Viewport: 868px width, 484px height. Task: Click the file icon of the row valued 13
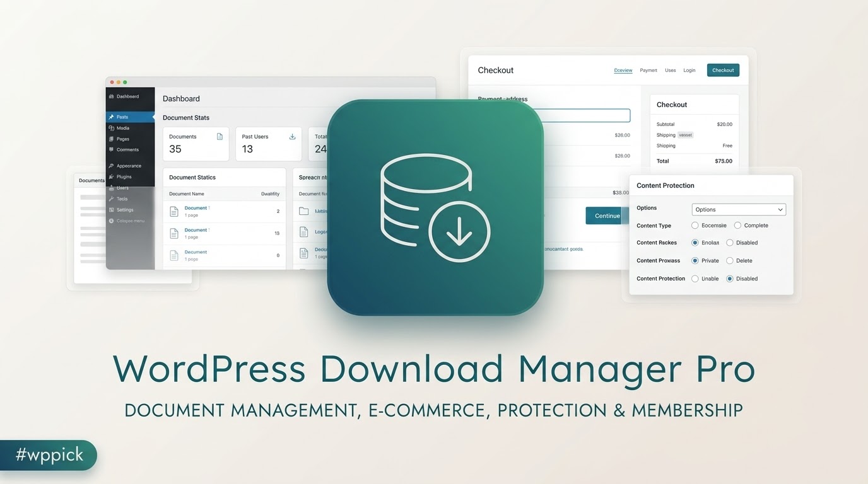(174, 233)
